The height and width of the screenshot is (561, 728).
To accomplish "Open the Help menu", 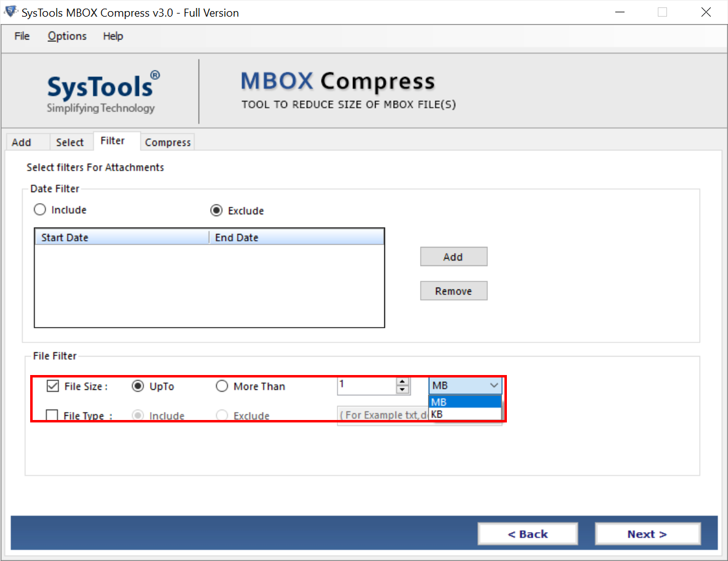I will pyautogui.click(x=113, y=36).
